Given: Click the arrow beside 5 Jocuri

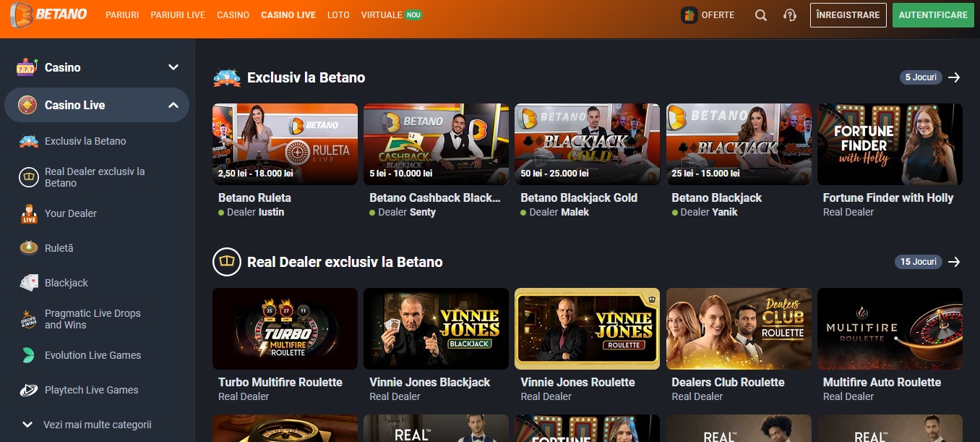Looking at the screenshot, I should point(954,77).
